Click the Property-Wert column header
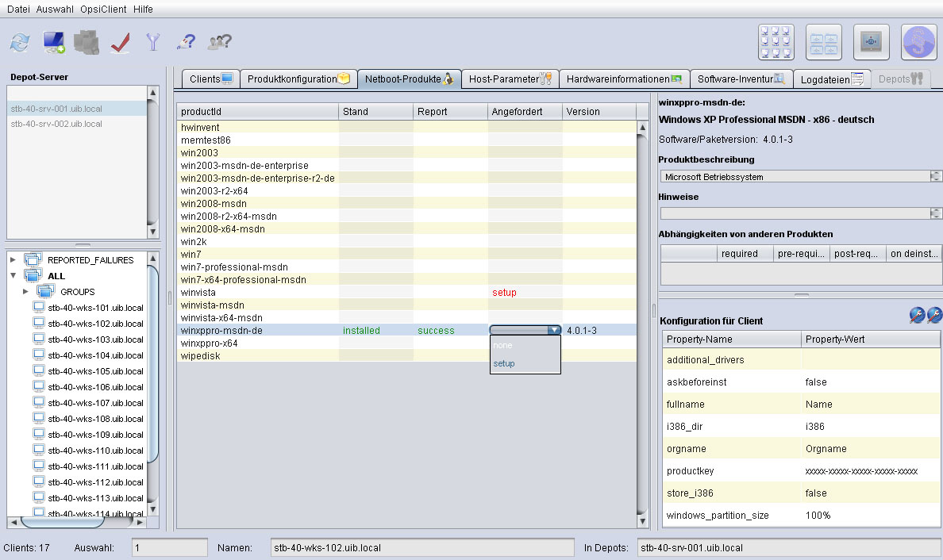 (871, 339)
